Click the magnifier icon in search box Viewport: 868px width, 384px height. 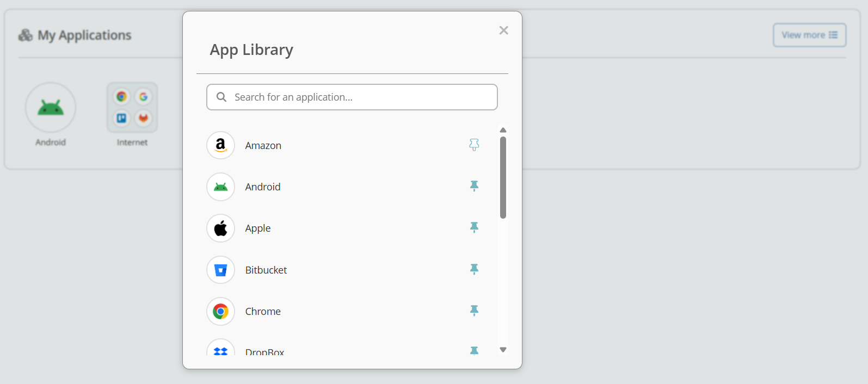[221, 97]
